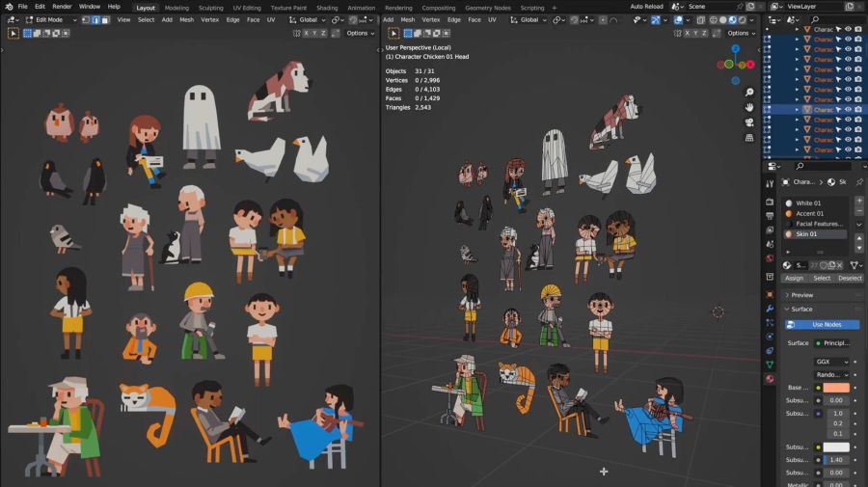This screenshot has height=487, width=868.
Task: Enable face select mode in left header
Action: tap(104, 19)
